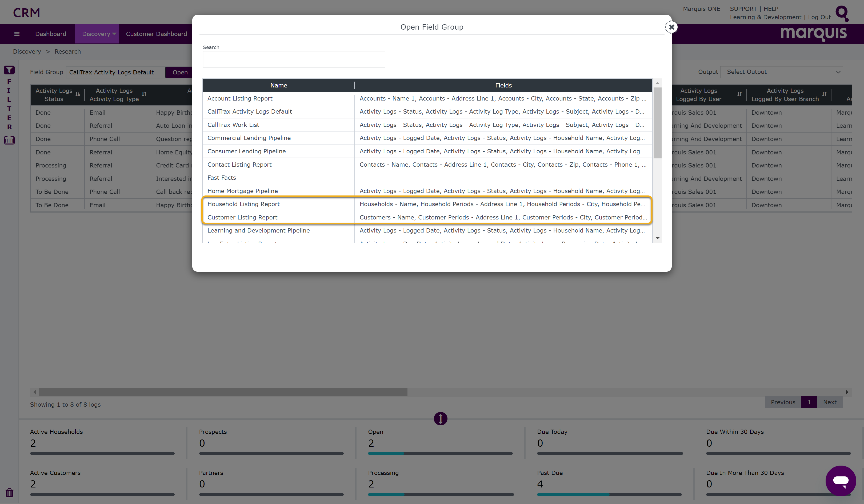Select Customer Listing Report field group
The width and height of the screenshot is (864, 504).
tap(427, 217)
